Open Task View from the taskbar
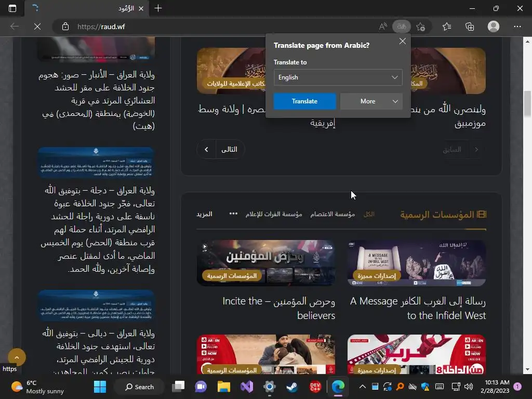532x399 pixels. click(178, 387)
